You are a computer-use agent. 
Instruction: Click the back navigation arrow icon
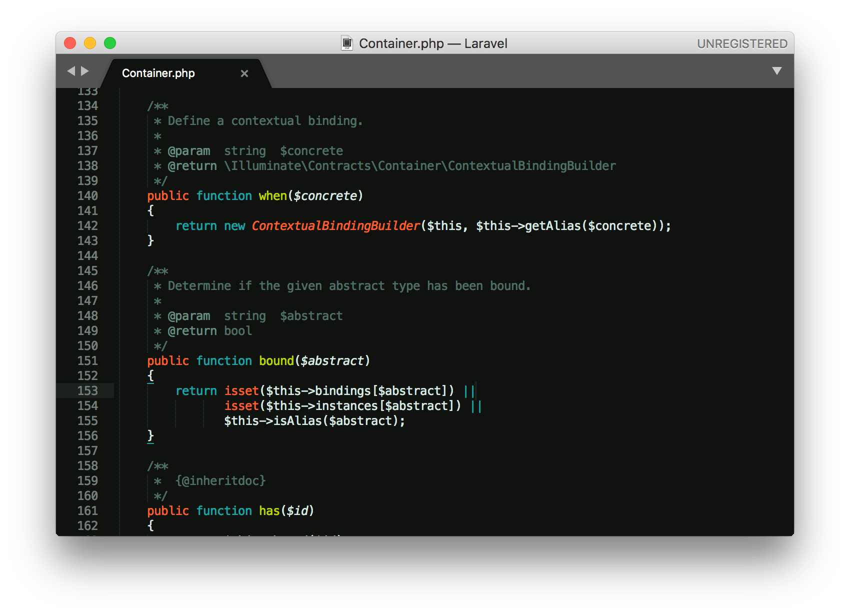pyautogui.click(x=70, y=71)
